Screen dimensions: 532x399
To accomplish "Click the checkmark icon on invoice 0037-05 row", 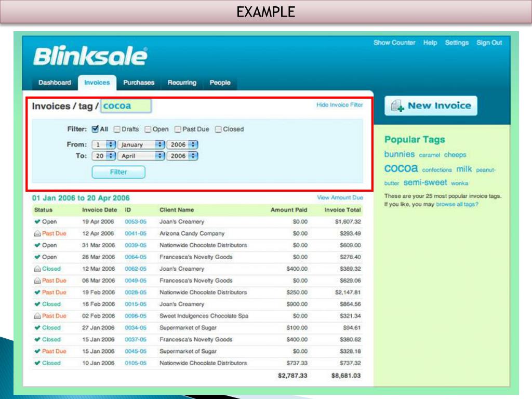I will point(37,339).
